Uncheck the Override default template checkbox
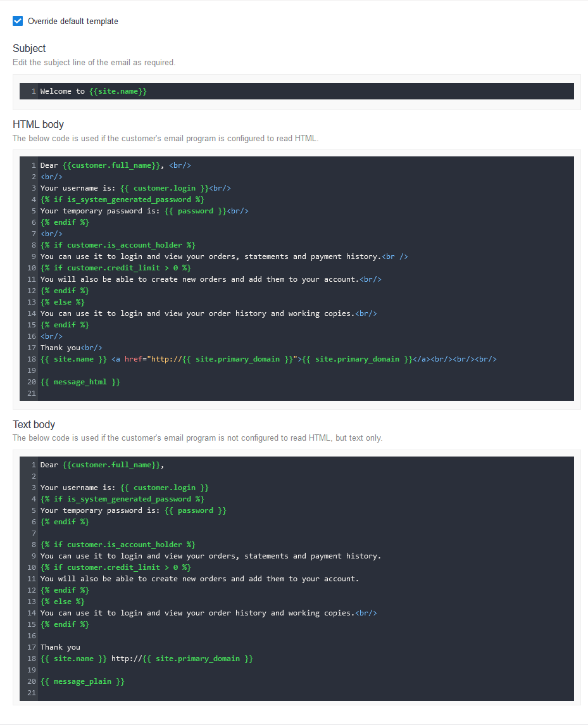The height and width of the screenshot is (725, 588). click(x=18, y=21)
